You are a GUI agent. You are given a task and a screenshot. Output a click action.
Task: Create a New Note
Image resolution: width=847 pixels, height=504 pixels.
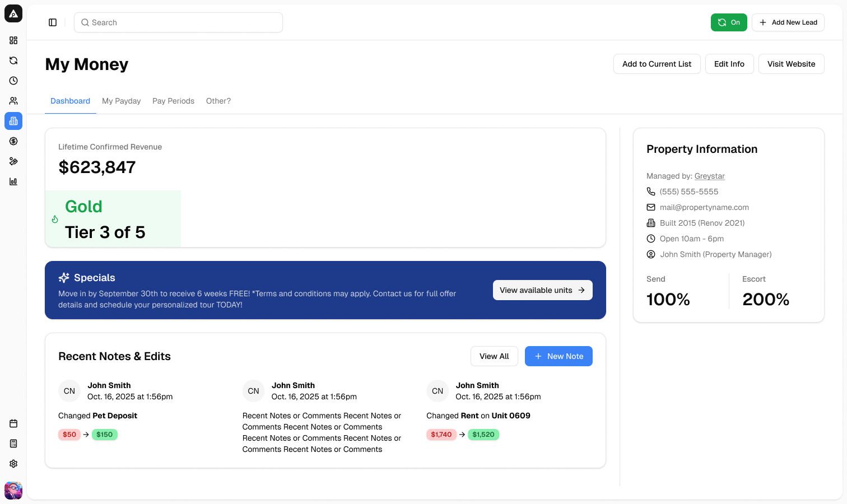tap(559, 356)
